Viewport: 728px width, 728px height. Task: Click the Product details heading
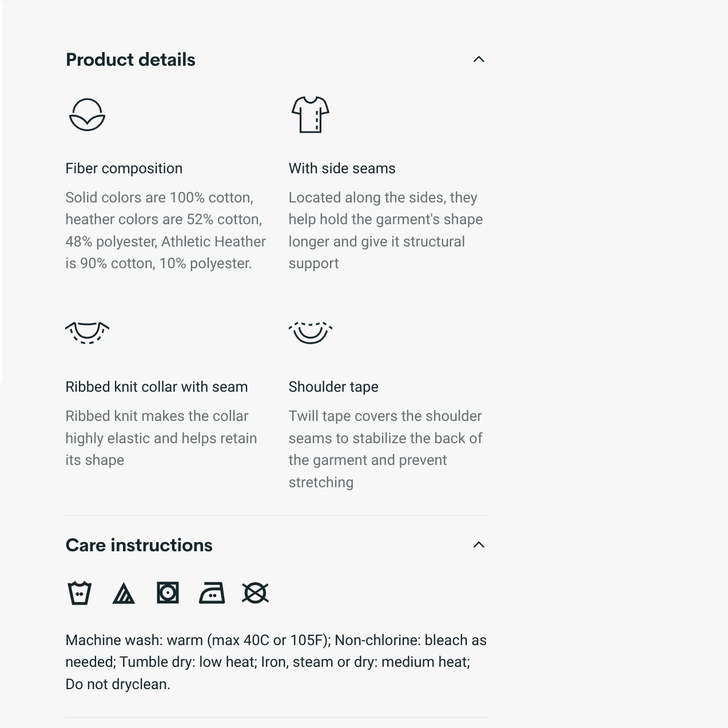coord(130,59)
